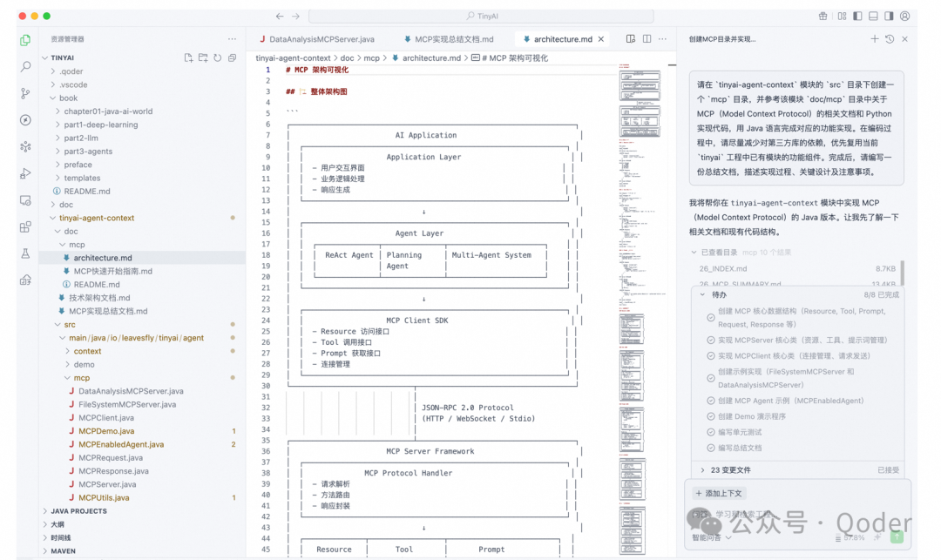Click the sparkle enhance prompt icon

[878, 537]
